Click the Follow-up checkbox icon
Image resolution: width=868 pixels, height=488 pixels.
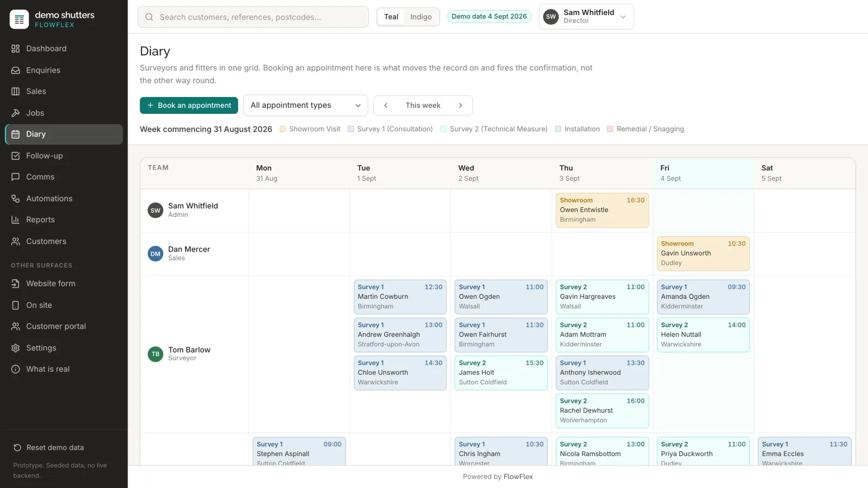pos(16,156)
